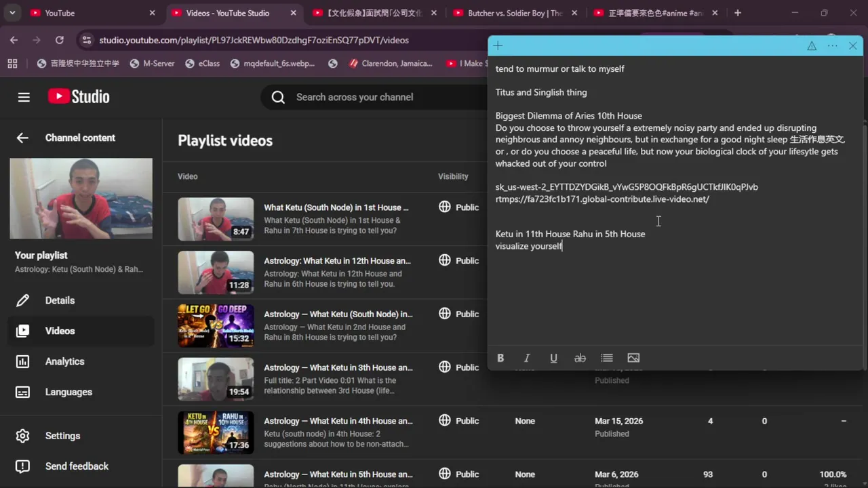This screenshot has width=868, height=488.
Task: Click the browser back button
Action: pos(14,40)
